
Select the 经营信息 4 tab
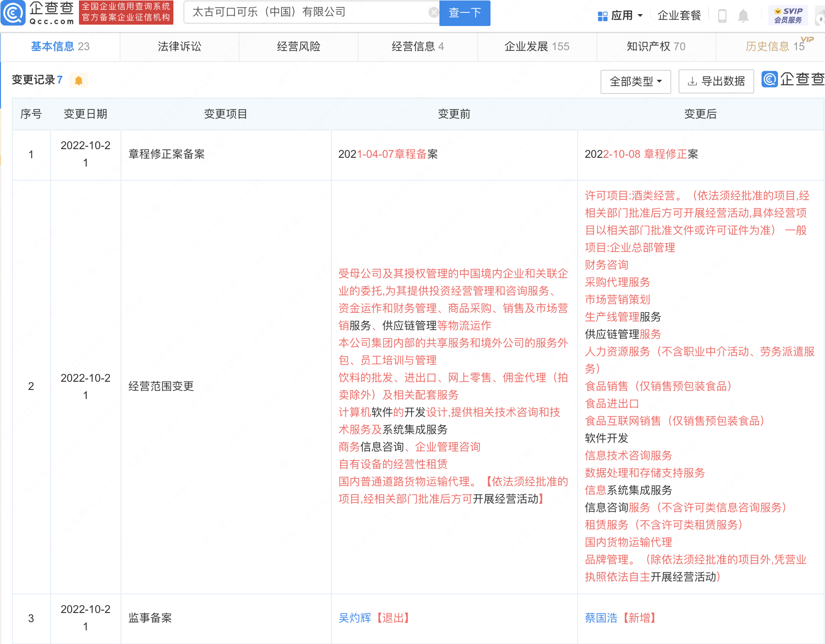click(x=418, y=47)
